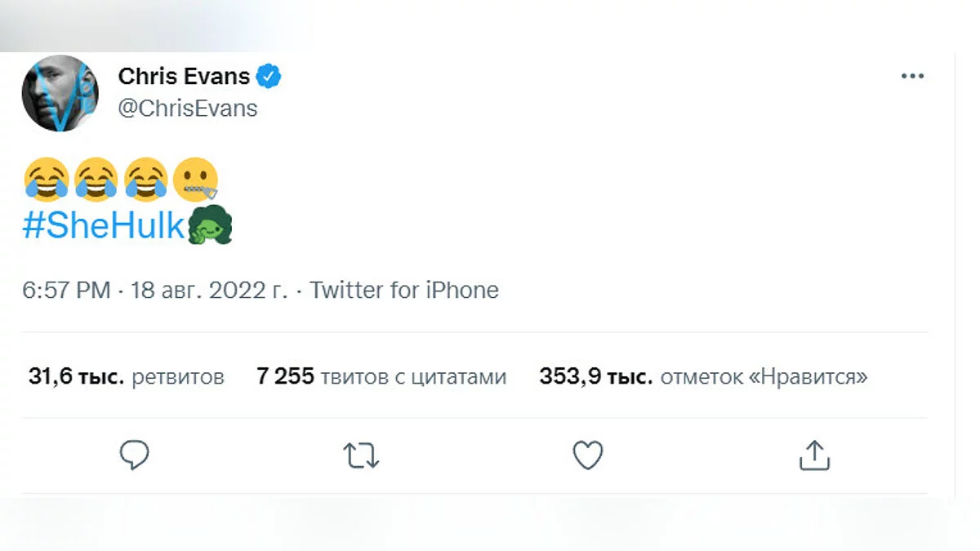This screenshot has height=551, width=980.
Task: Like the tweet with heart icon
Action: (x=587, y=455)
